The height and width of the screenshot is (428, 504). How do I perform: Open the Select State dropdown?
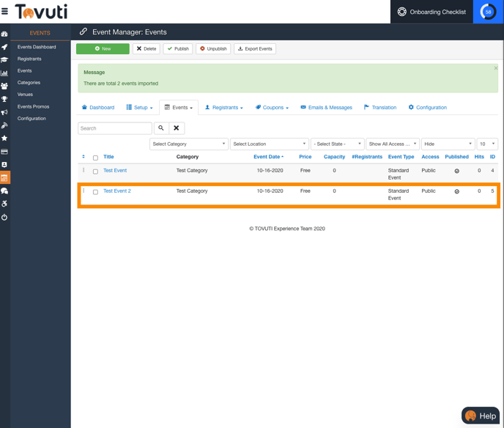tap(337, 144)
